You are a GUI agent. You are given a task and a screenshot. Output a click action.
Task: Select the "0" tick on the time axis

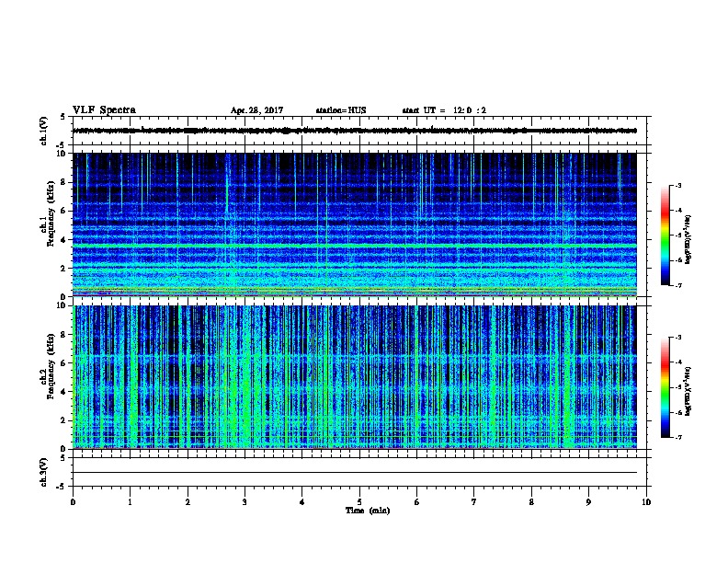coord(73,502)
